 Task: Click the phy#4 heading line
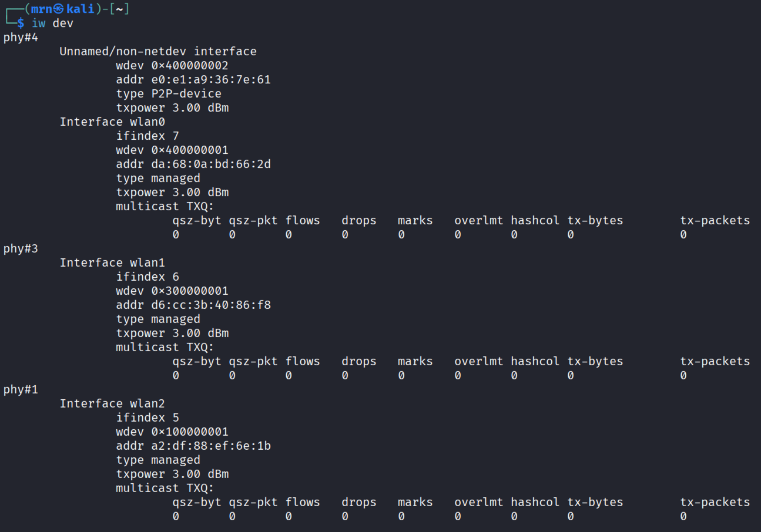tap(21, 38)
